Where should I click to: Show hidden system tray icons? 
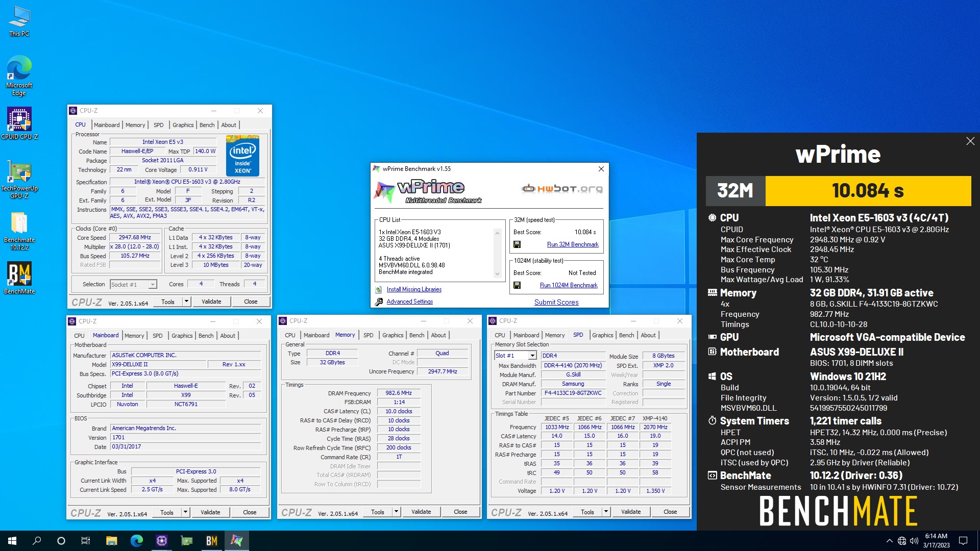[x=889, y=541]
